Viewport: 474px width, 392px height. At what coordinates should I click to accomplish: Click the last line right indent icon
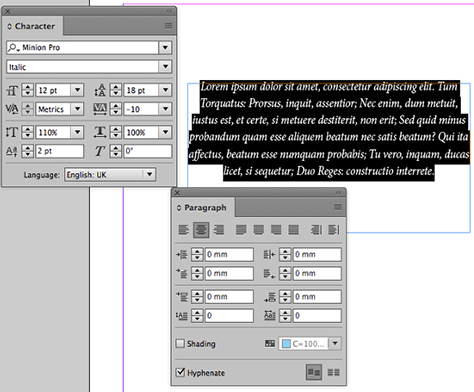[270, 273]
